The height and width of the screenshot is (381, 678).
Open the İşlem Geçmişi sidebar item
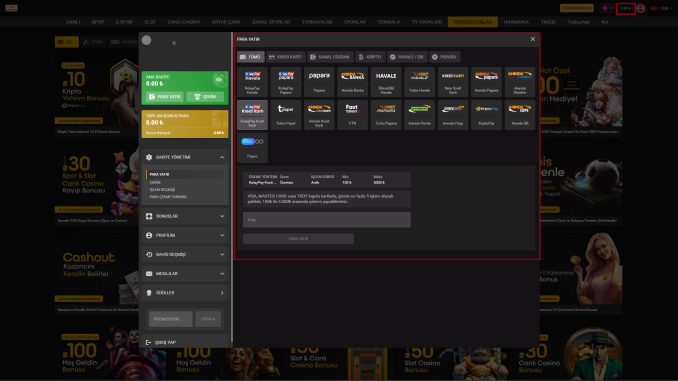[x=162, y=189]
